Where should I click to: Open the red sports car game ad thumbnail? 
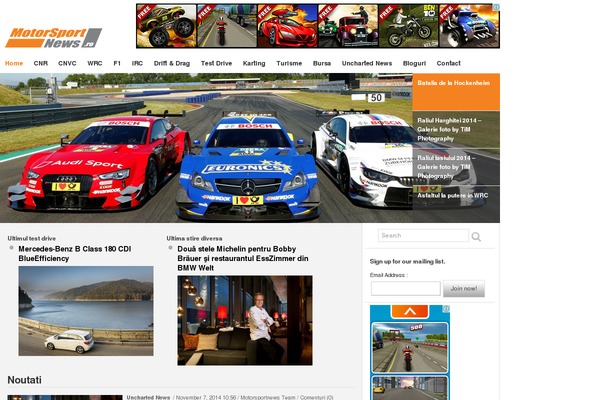pyautogui.click(x=287, y=26)
